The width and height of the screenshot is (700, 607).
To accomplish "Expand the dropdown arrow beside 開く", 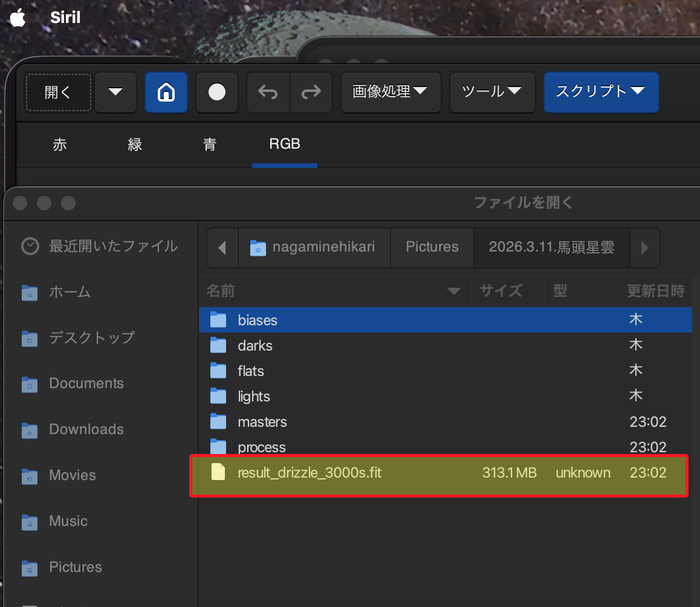I will click(115, 92).
